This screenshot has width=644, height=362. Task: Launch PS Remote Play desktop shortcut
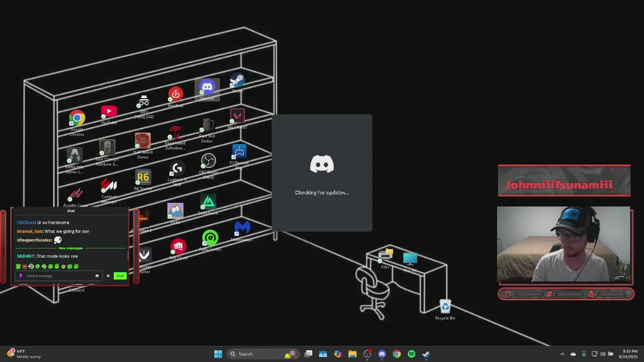[239, 157]
